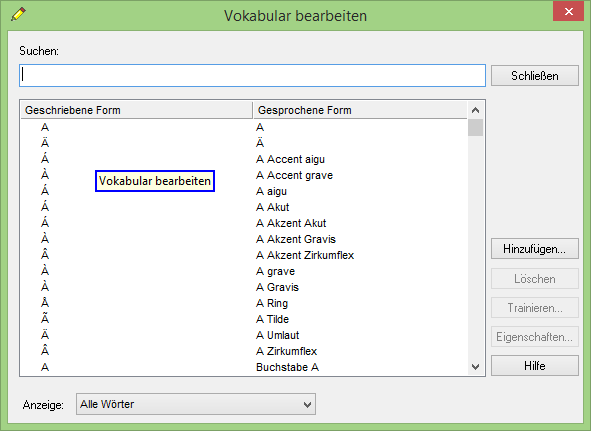This screenshot has width=591, height=431.
Task: Click the Hilfe button
Action: (534, 366)
